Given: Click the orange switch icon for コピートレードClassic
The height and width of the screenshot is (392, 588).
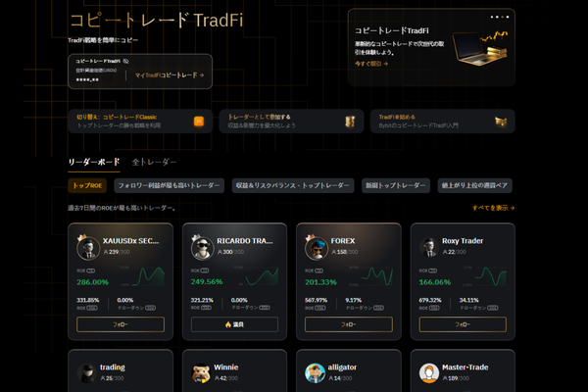Looking at the screenshot, I should [199, 122].
